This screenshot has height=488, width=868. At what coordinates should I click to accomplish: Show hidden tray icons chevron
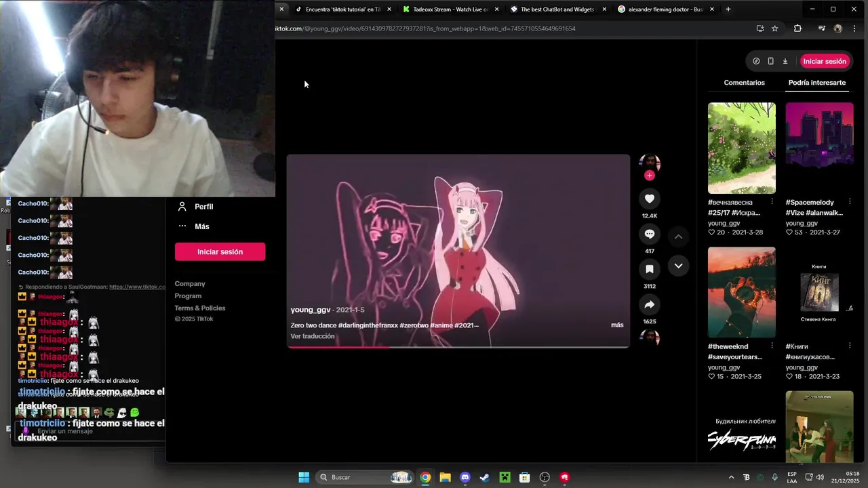point(731,477)
